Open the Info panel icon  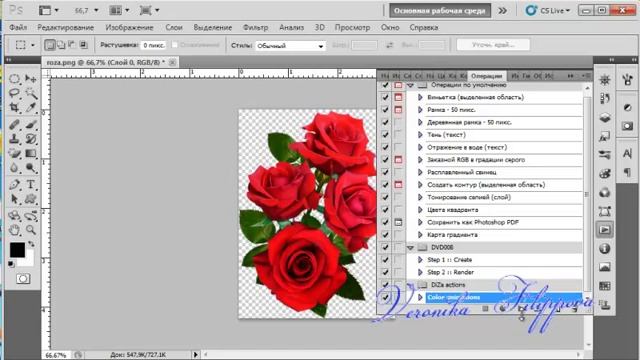click(604, 249)
